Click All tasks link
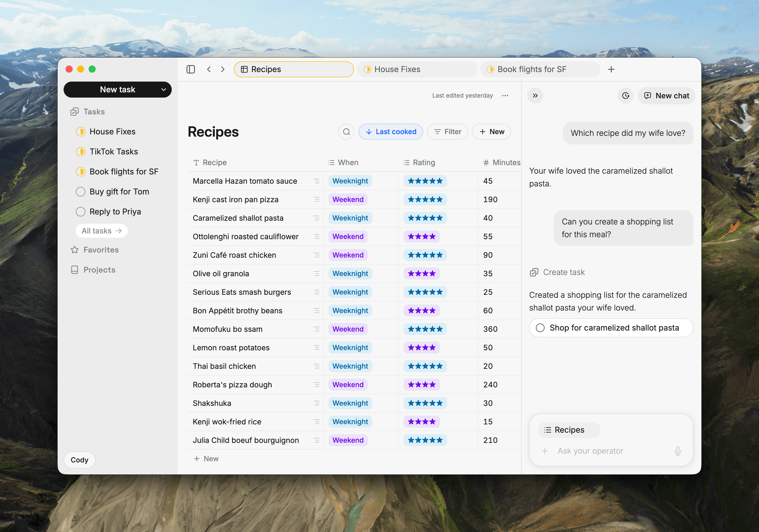This screenshot has height=532, width=759. (x=101, y=231)
